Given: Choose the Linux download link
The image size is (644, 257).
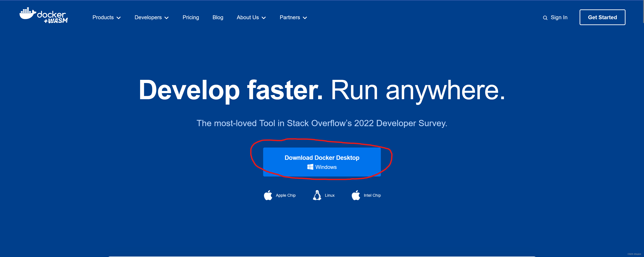Looking at the screenshot, I should pos(324,195).
